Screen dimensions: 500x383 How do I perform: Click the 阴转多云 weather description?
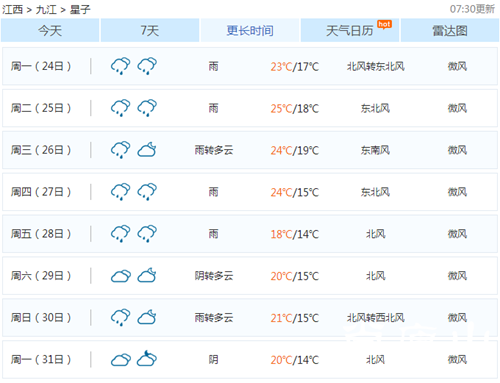[x=214, y=276]
